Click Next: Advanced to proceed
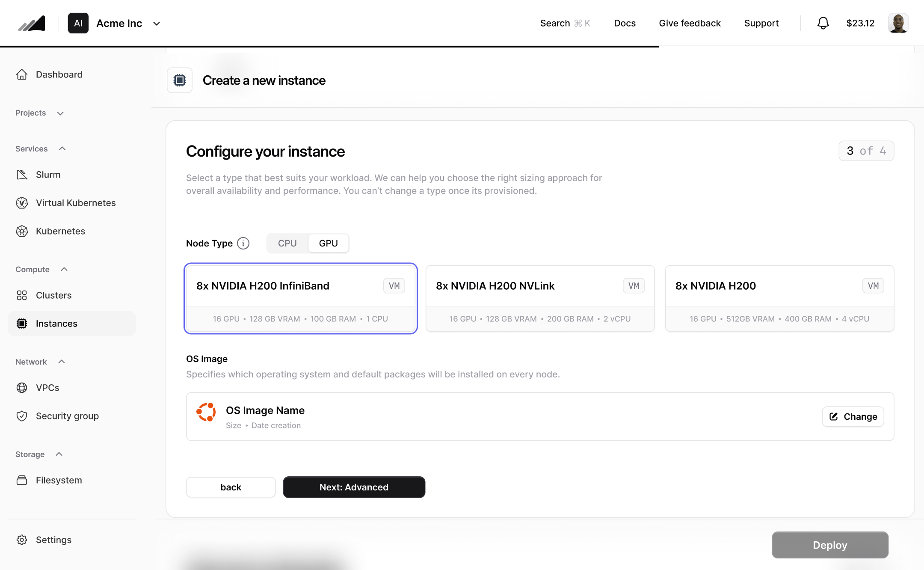 pos(354,487)
